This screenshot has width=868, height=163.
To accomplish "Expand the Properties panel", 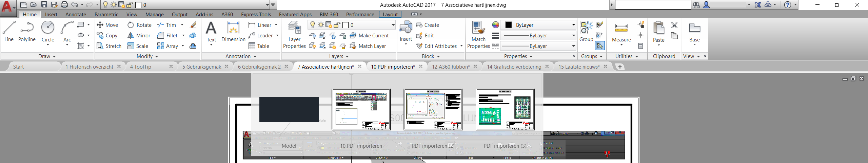I will click(x=518, y=56).
